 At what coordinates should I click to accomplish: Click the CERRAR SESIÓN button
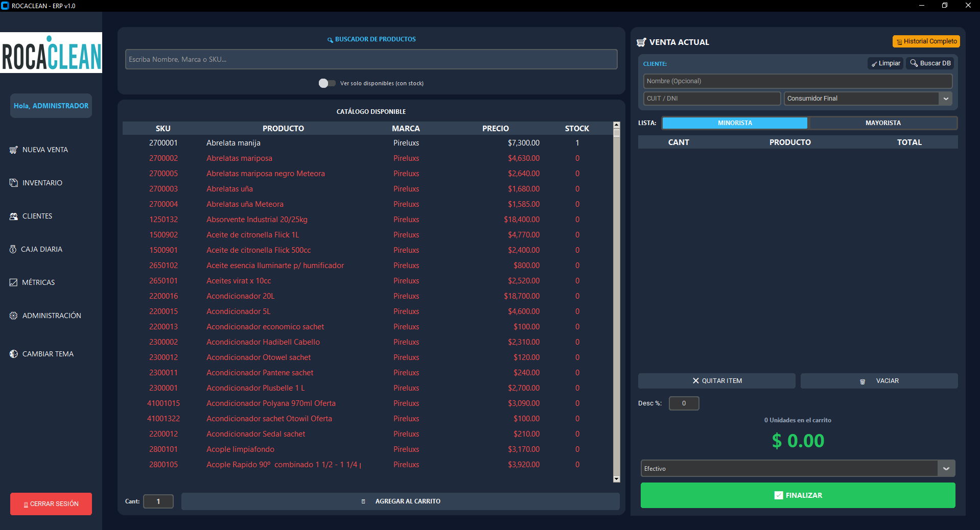51,504
